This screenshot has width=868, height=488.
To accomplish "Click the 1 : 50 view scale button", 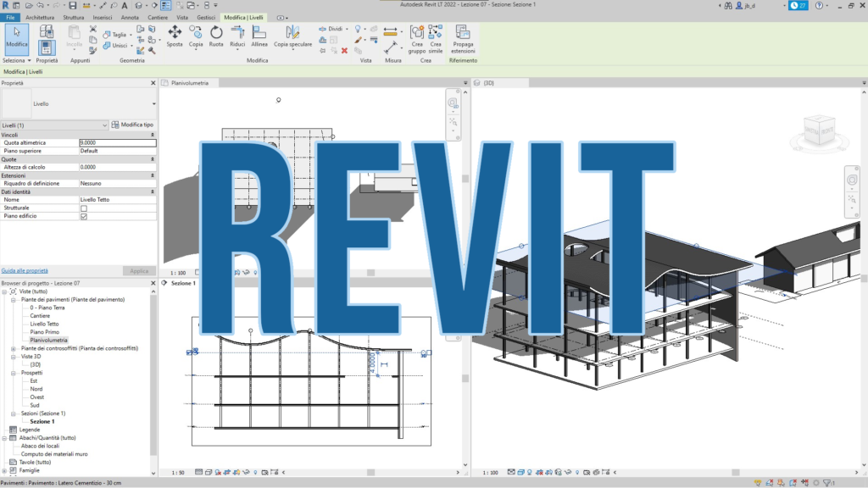I will pyautogui.click(x=178, y=473).
